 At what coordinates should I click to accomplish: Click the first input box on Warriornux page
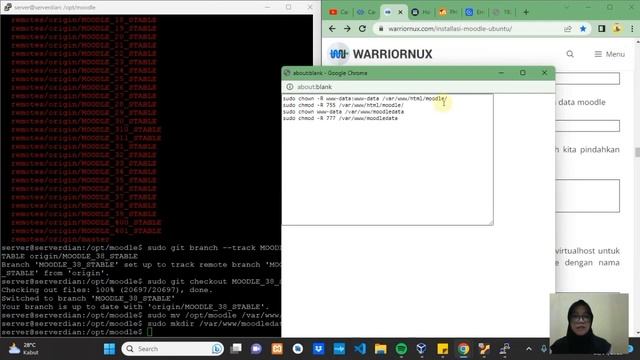(587, 78)
